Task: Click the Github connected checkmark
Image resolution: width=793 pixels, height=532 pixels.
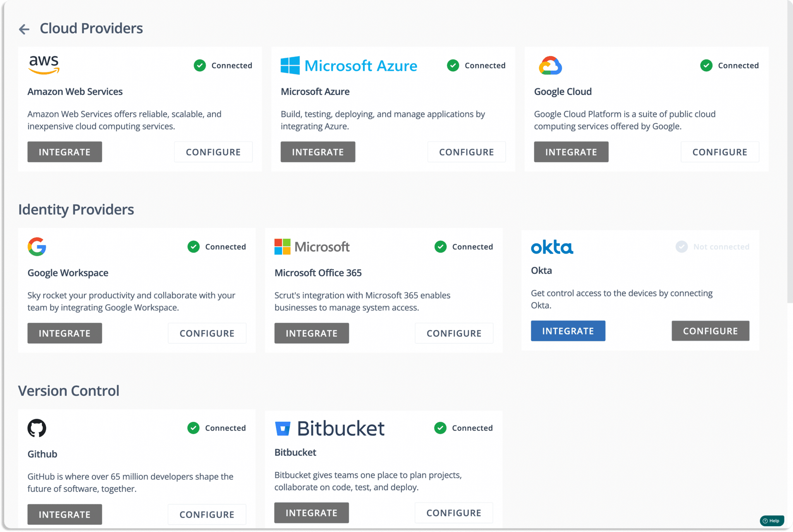Action: pyautogui.click(x=194, y=428)
